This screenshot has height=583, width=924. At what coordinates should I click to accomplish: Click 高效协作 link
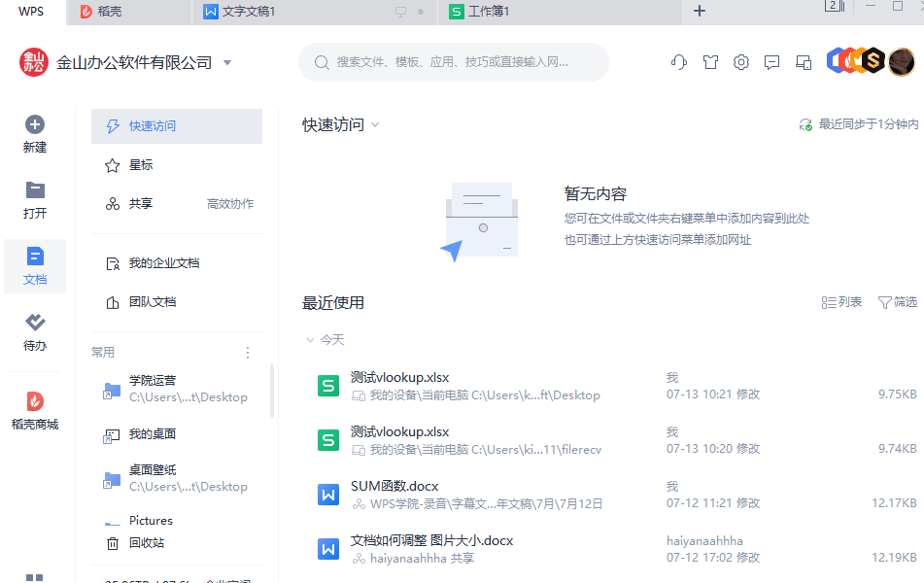point(230,204)
